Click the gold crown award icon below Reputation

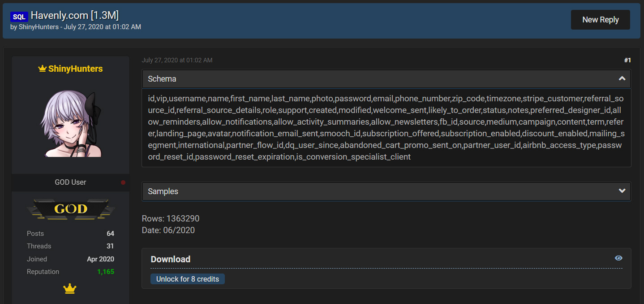click(70, 289)
